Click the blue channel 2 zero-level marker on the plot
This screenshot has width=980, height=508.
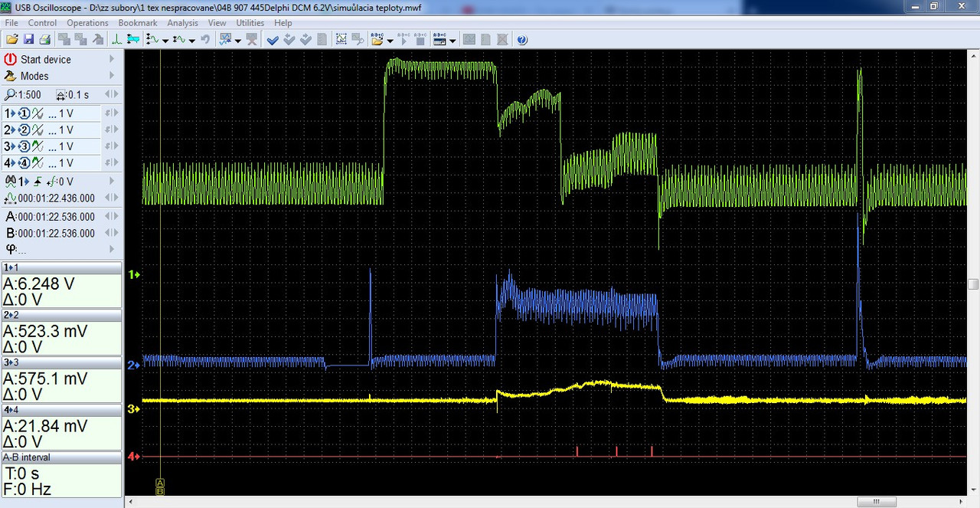coord(135,365)
